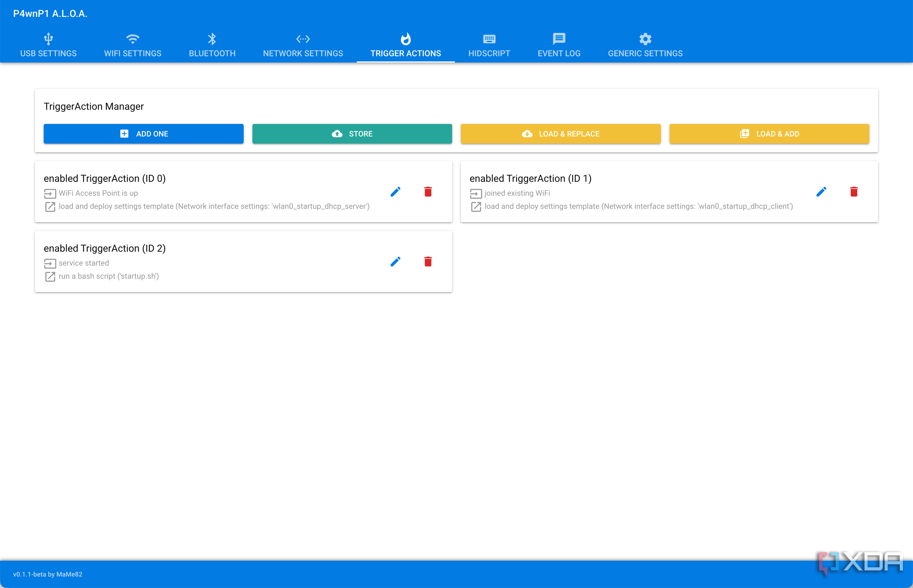
Task: Click the trigger input icon beside 'joined existing WiFi'
Action: [476, 194]
